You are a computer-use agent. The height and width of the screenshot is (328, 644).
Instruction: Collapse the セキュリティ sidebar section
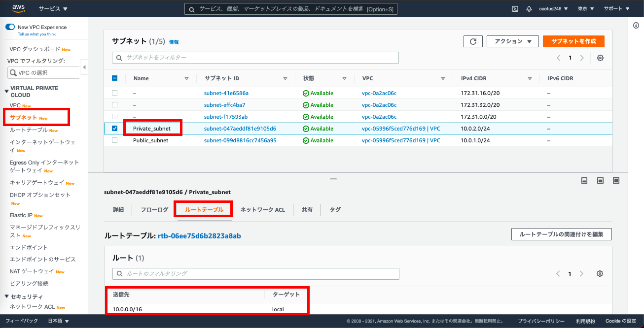pyautogui.click(x=7, y=296)
